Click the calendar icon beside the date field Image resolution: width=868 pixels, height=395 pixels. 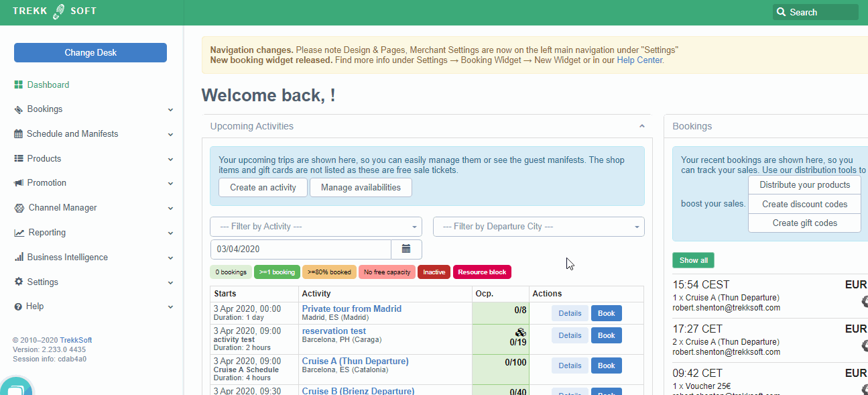[406, 249]
